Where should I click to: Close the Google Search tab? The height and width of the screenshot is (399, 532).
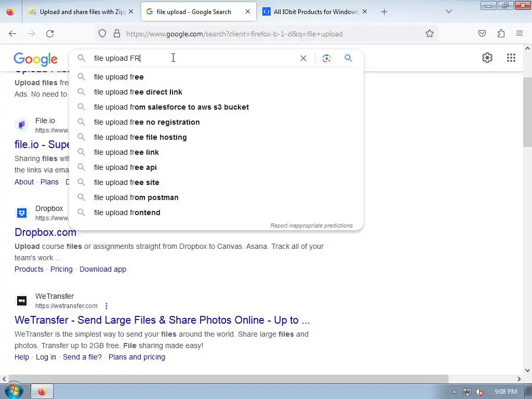248,11
